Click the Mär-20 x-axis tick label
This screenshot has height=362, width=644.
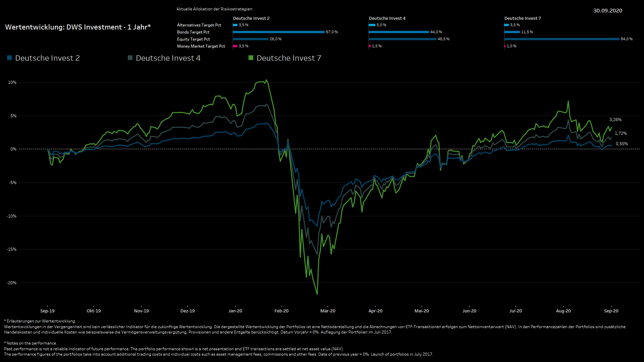pyautogui.click(x=328, y=311)
